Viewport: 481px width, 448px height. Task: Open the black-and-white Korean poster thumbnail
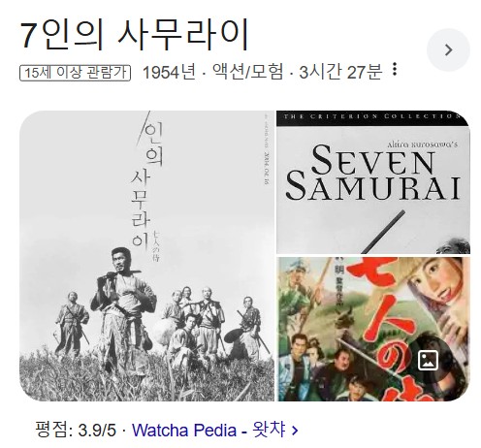tap(146, 256)
